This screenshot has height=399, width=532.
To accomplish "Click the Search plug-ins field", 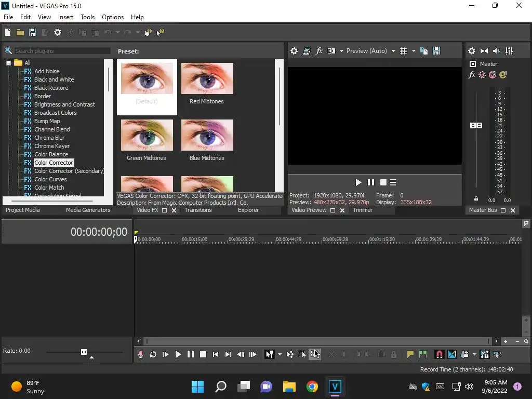I will [62, 51].
